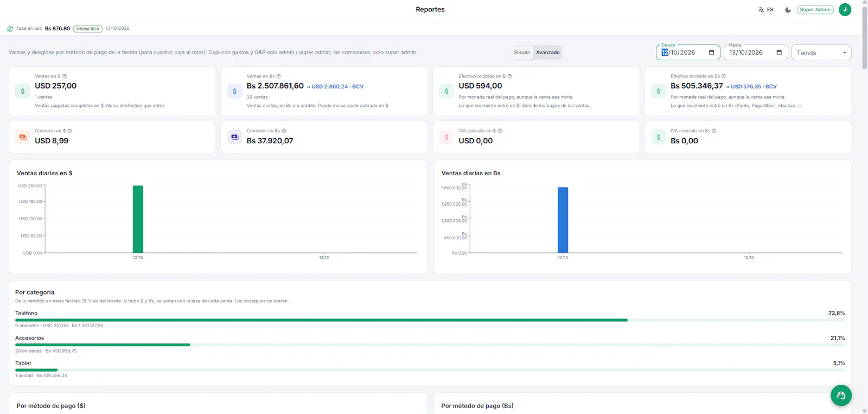Click the language translate icon next to ES
The height and width of the screenshot is (414, 868).
761,10
